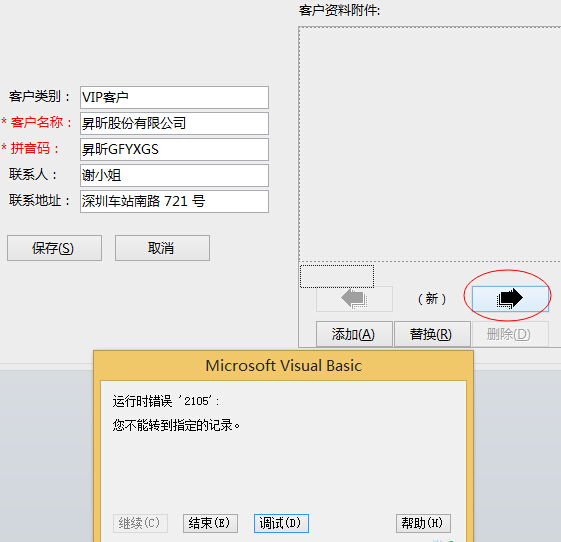Screen dimensions: 561x542
Task: Click the greyed-out 删除(D) button
Action: (x=510, y=334)
